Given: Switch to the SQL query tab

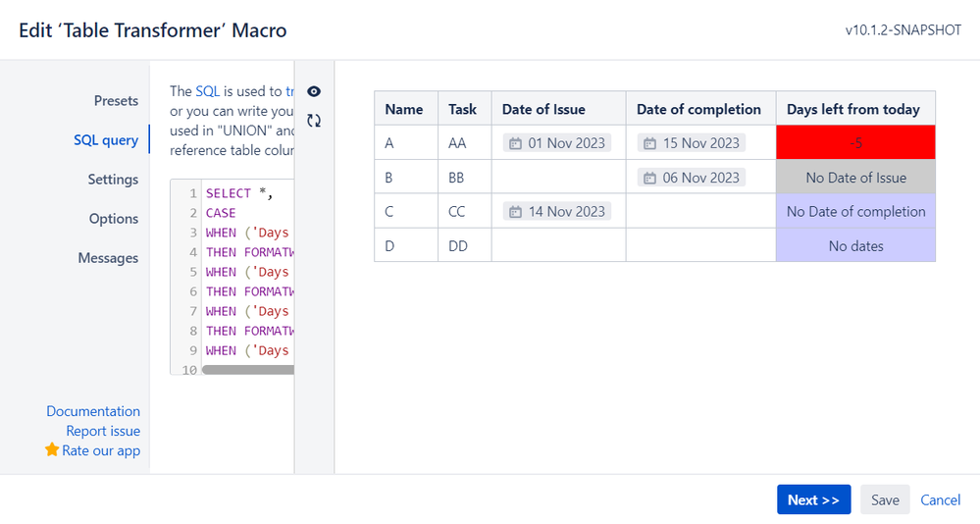Looking at the screenshot, I should [x=106, y=140].
